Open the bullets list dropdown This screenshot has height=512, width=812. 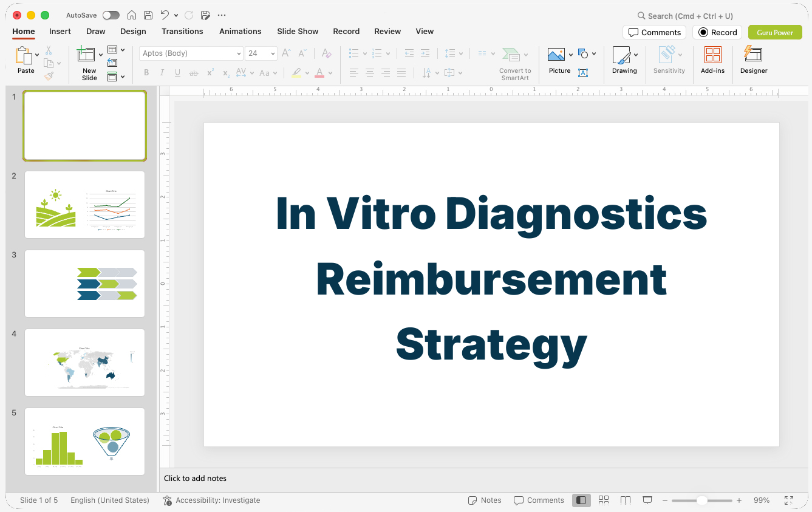point(364,53)
